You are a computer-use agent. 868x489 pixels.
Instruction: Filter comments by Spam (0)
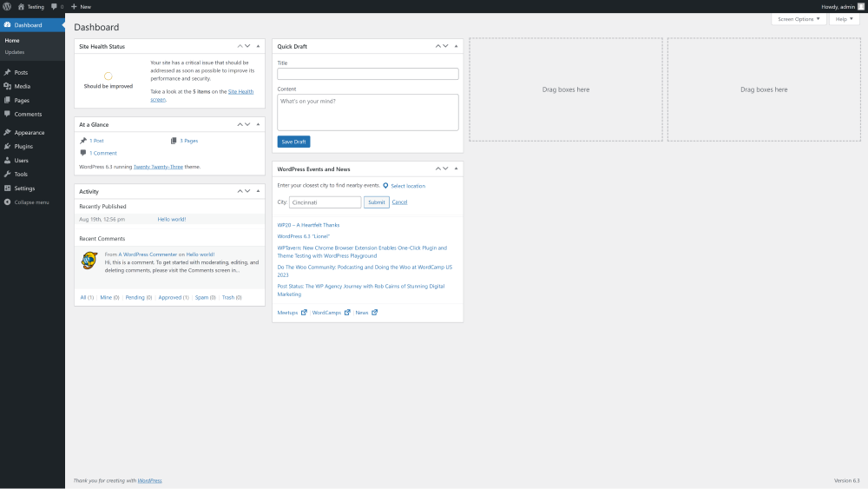[206, 297]
